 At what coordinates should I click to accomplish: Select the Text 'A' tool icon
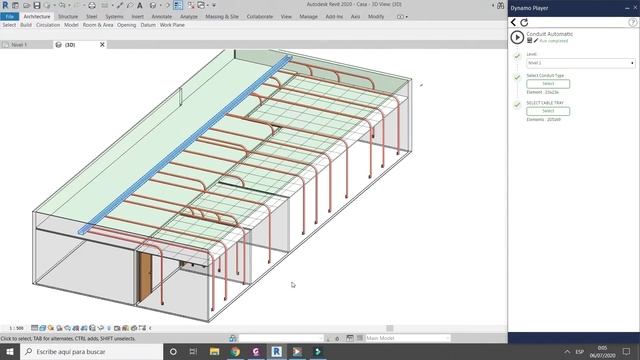[x=140, y=5]
